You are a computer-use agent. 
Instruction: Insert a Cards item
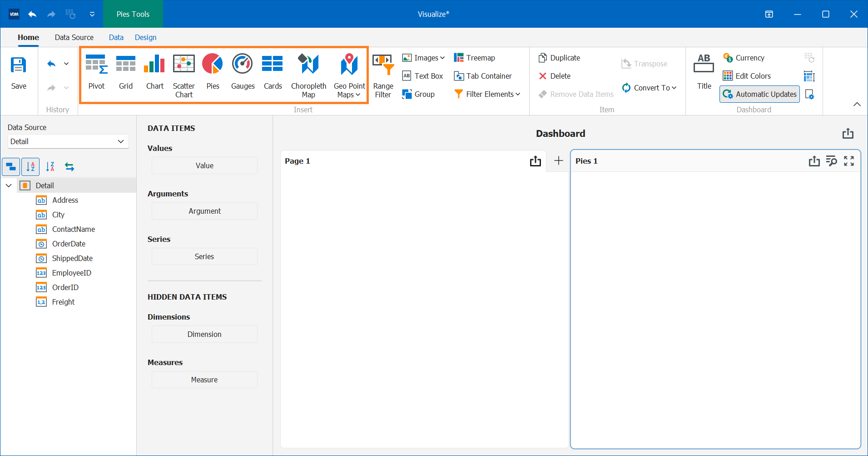click(273, 73)
